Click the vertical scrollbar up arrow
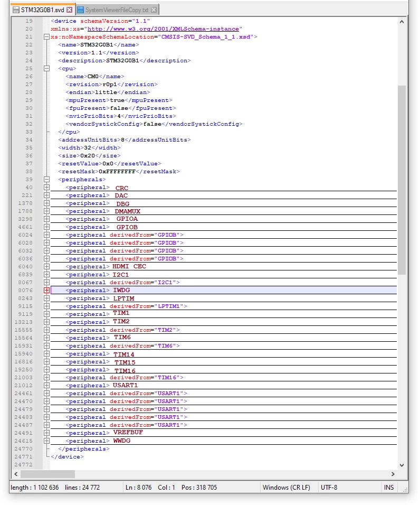The image size is (420, 505). pyautogui.click(x=402, y=22)
